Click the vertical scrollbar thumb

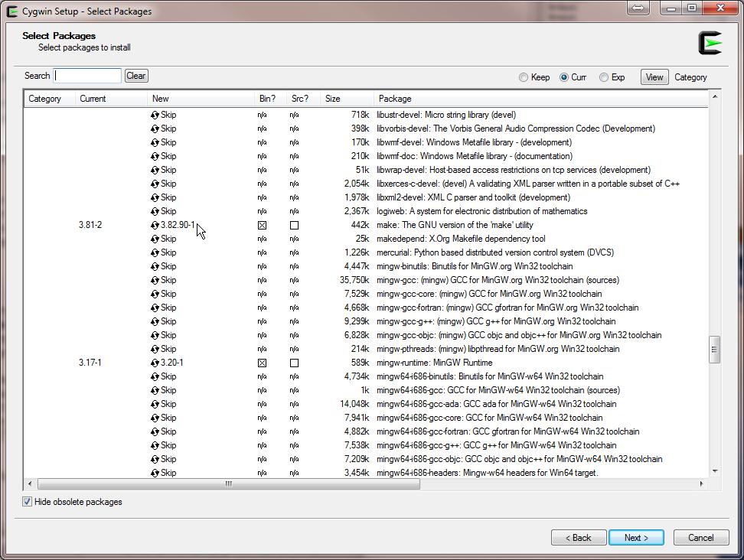(x=715, y=350)
